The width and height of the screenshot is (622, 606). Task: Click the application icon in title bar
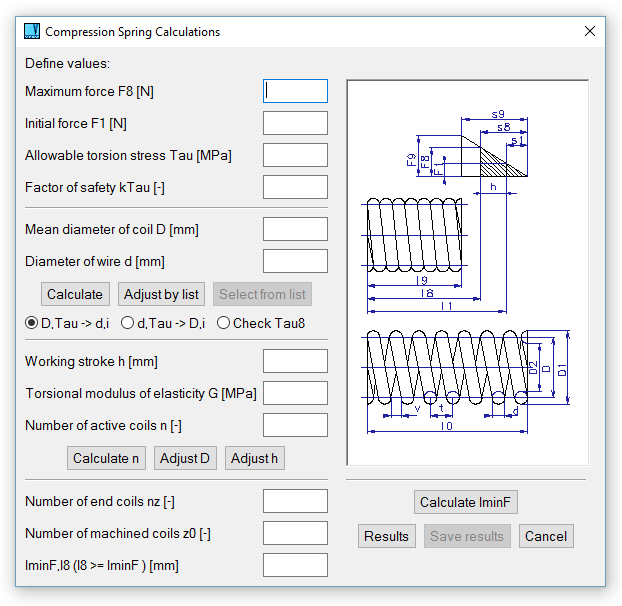[32, 32]
